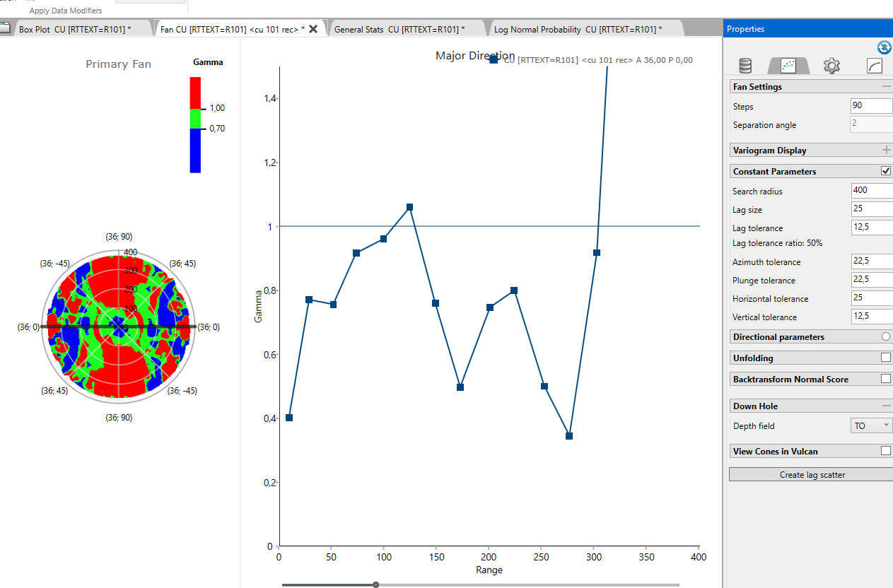
Task: Click the variogram point at range 125
Action: point(409,207)
